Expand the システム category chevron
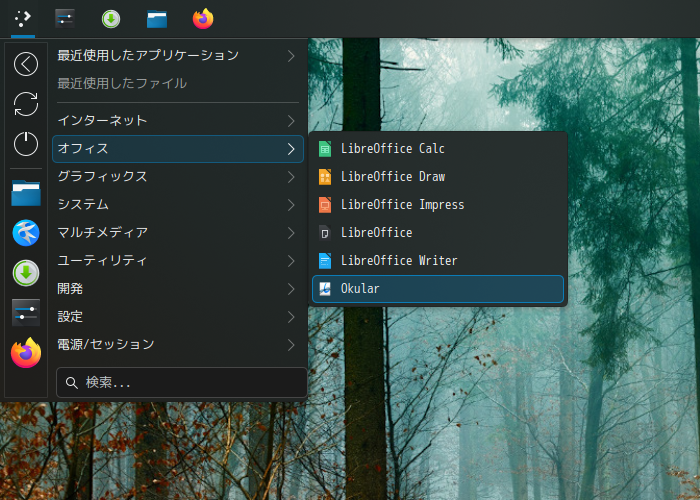The height and width of the screenshot is (500, 700). (x=291, y=205)
